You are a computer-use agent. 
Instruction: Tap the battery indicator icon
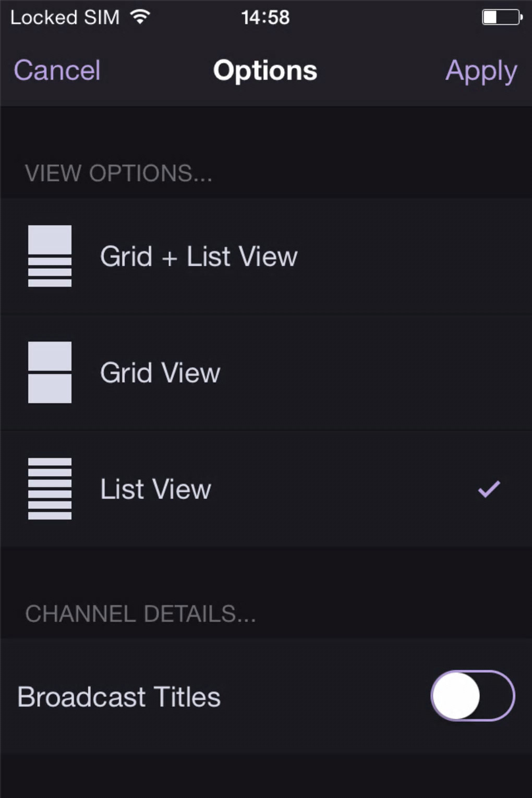point(501,17)
